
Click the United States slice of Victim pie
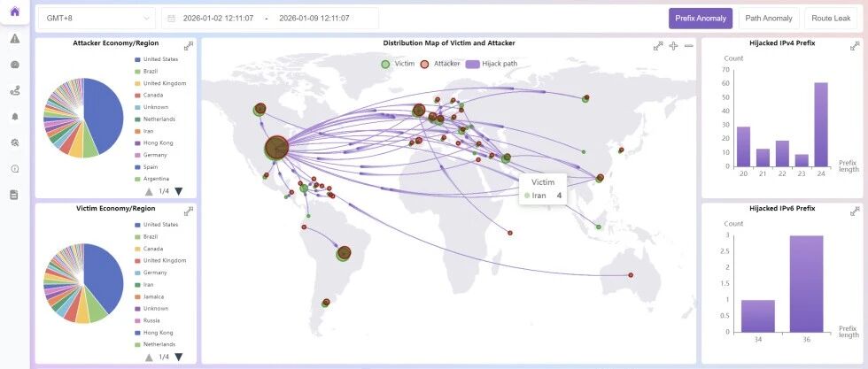[105, 277]
